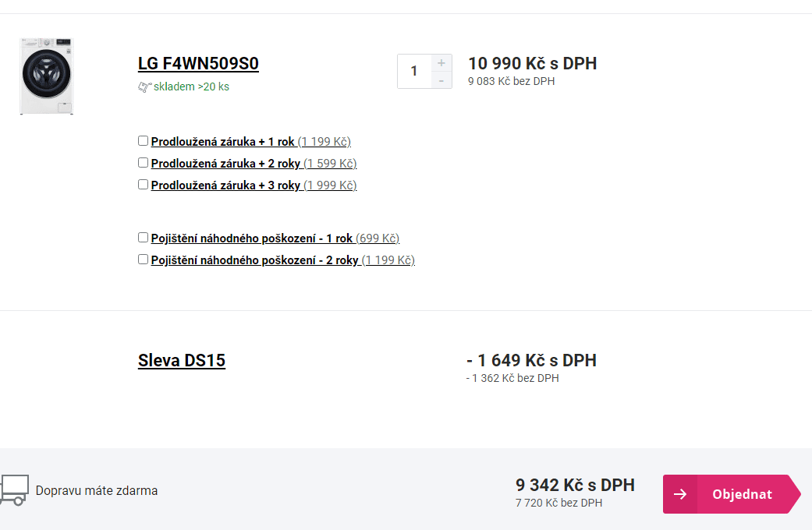Click the '10 990 Kč s DPH' price
The height and width of the screenshot is (530, 812).
coord(532,63)
